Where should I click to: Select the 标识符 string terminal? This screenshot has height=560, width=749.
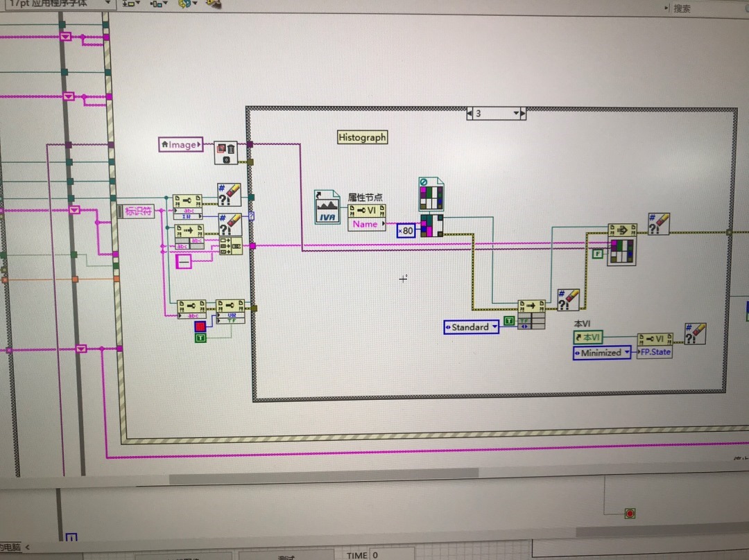tap(136, 211)
